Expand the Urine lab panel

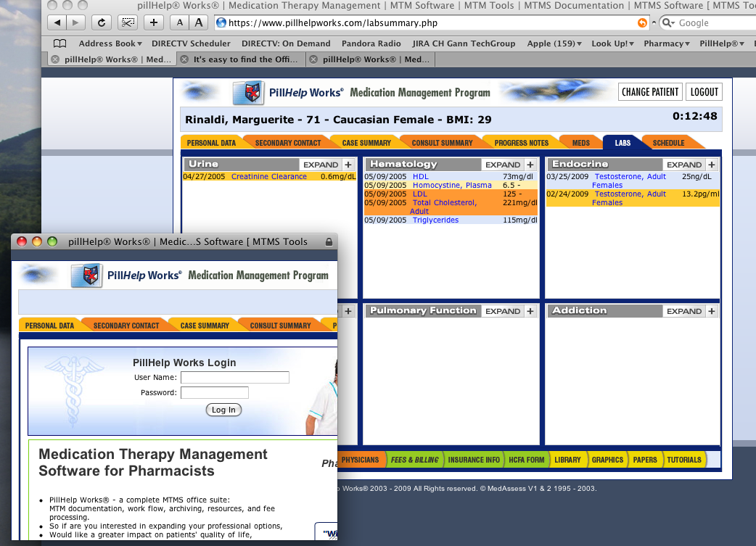[x=321, y=165]
